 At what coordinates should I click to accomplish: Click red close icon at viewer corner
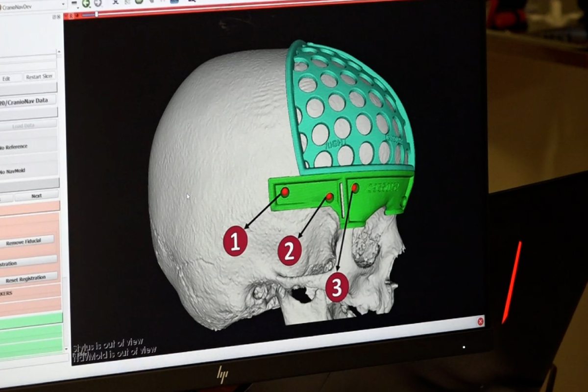coord(480,321)
